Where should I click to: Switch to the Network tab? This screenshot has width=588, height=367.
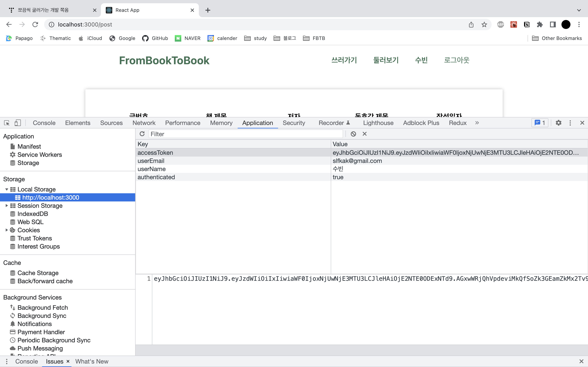point(144,123)
